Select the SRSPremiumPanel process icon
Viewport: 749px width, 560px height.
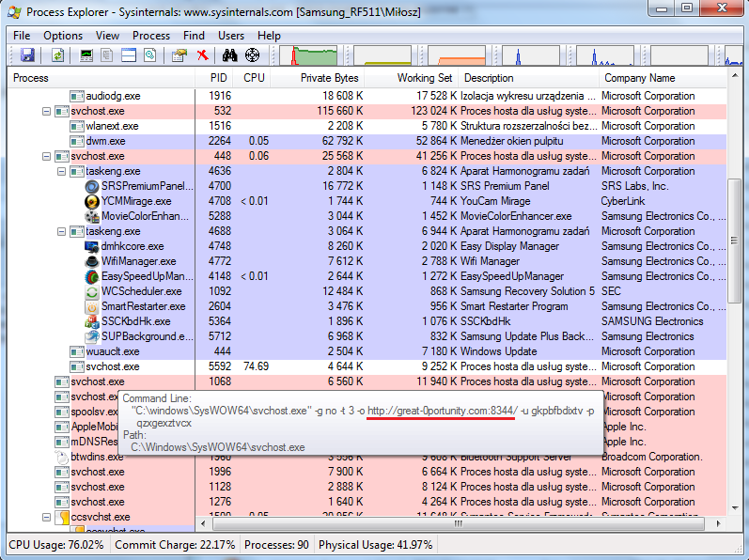[x=92, y=186]
